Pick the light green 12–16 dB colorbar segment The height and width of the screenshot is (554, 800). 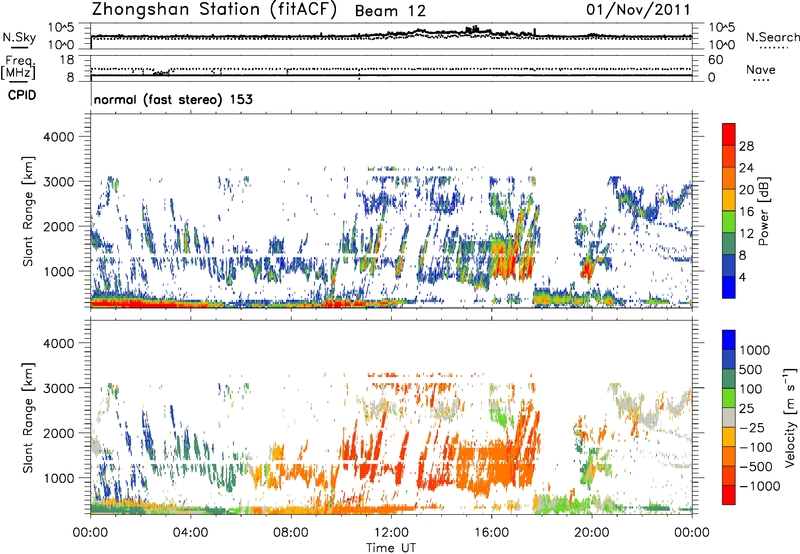coord(729,222)
